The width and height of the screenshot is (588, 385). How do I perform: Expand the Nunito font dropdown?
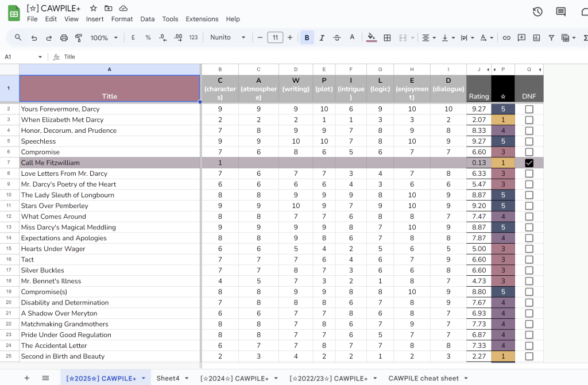tap(243, 38)
